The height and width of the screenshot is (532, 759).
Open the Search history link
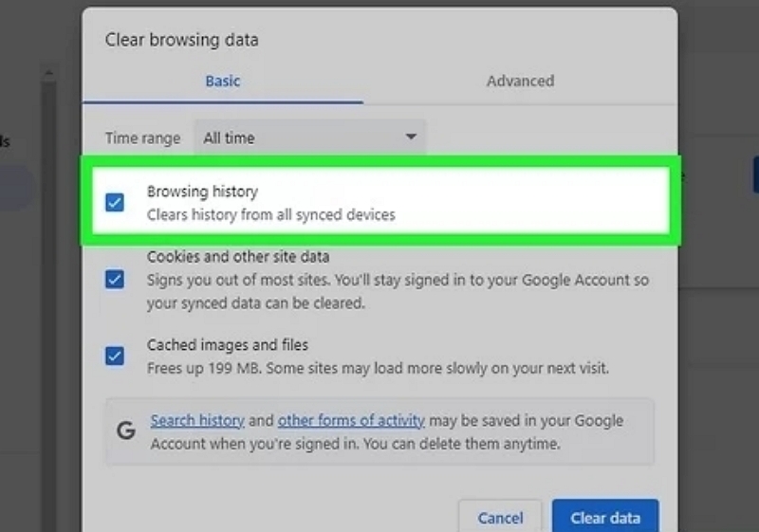197,420
